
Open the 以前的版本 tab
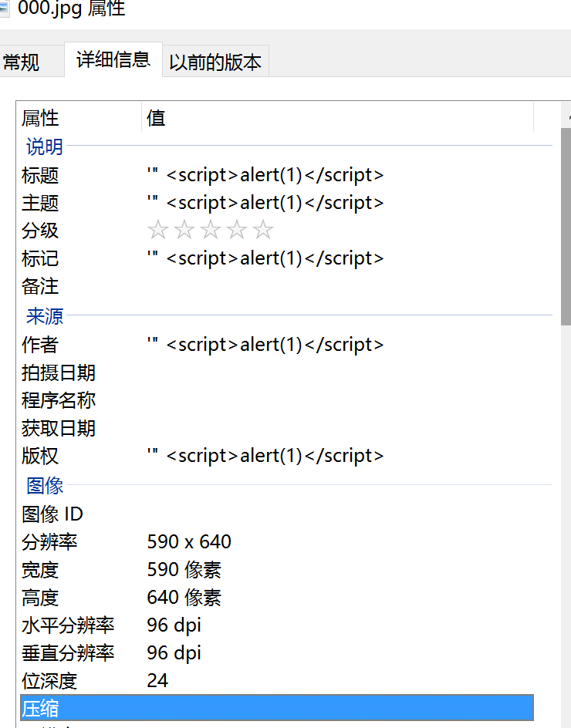coord(215,61)
